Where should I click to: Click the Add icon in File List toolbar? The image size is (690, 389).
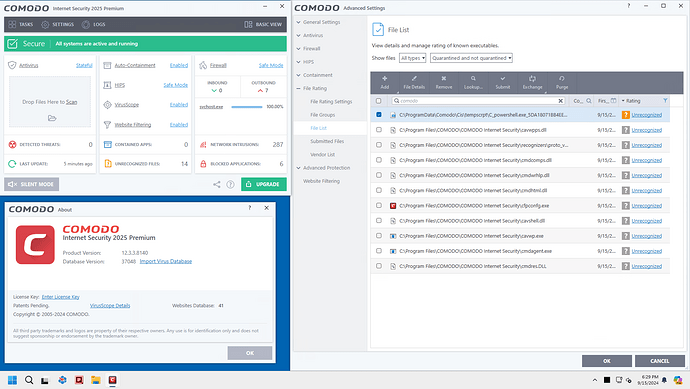[x=385, y=78]
